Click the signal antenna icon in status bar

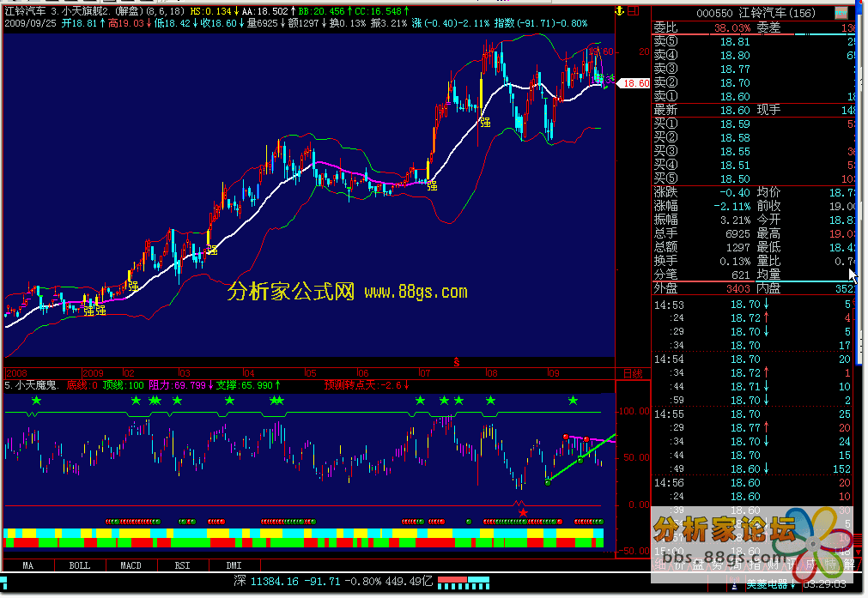(735, 584)
